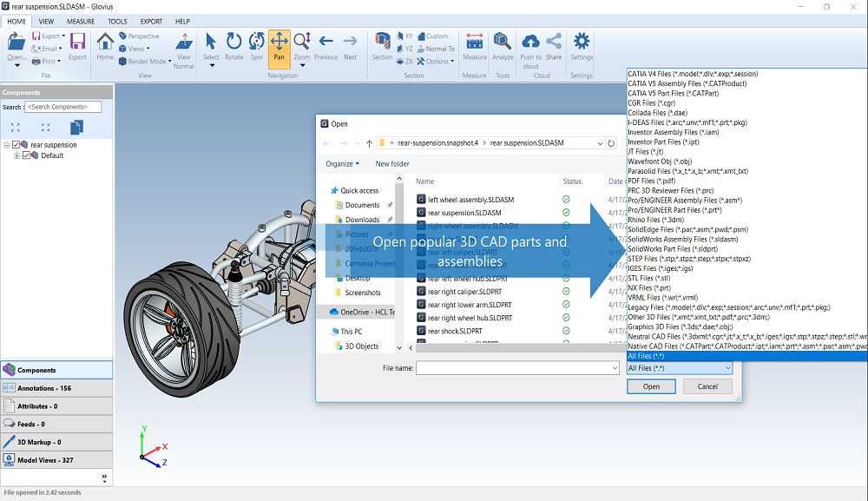
Task: Set the ZX section plane
Action: coord(404,62)
